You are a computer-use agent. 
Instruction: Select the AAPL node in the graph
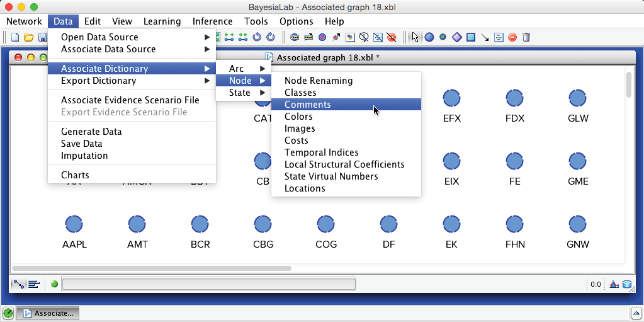click(x=74, y=224)
